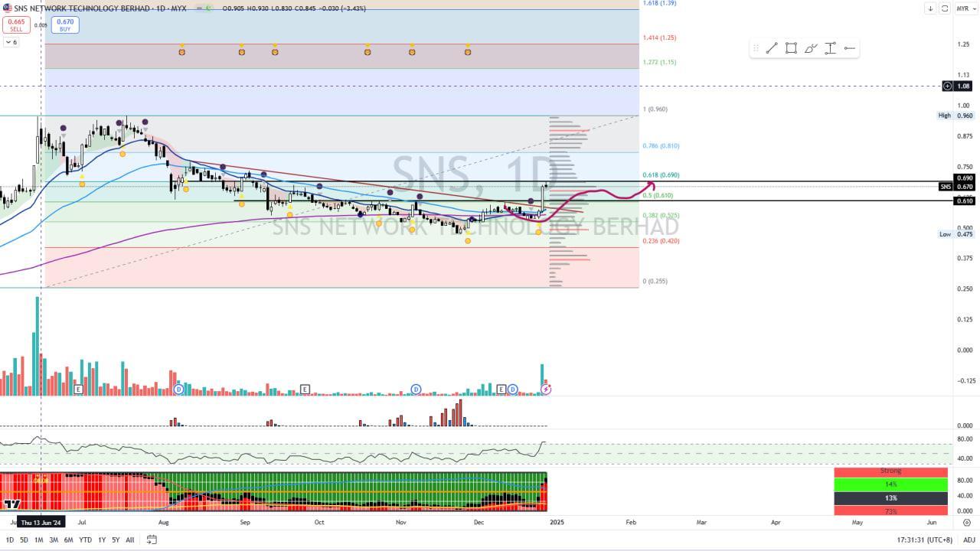This screenshot has width=980, height=551.
Task: Set range to 6M
Action: (69, 540)
